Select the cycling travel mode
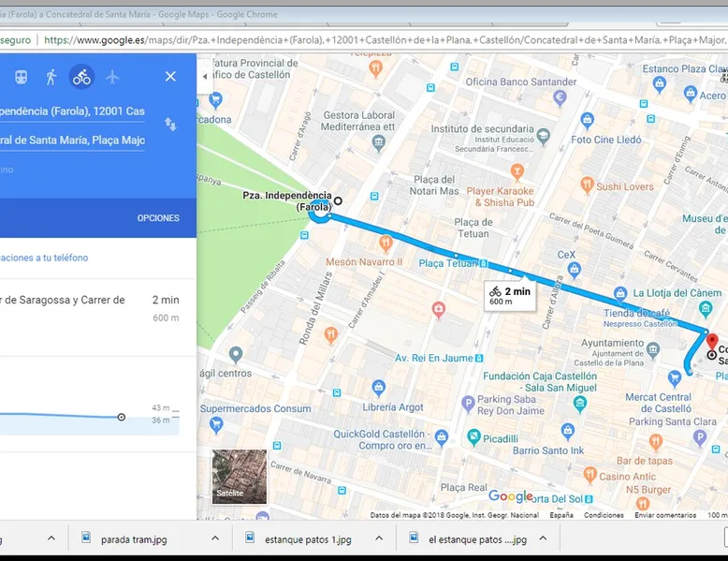The image size is (728, 561). [x=81, y=77]
